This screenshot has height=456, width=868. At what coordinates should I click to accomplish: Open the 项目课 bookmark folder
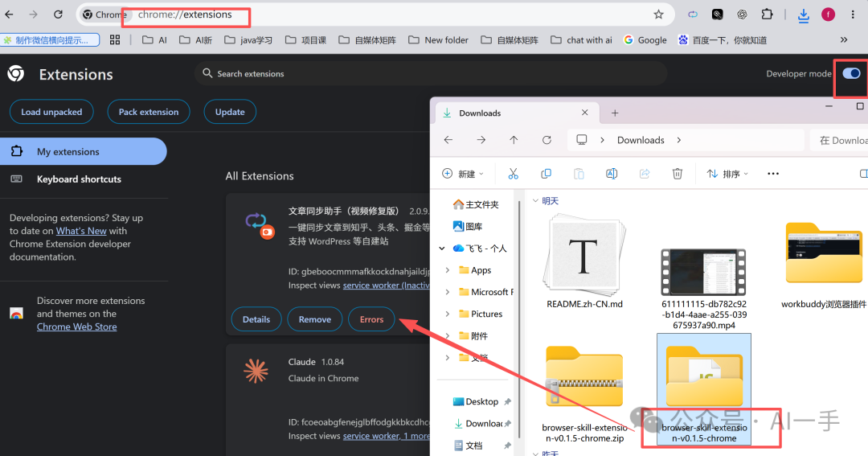point(305,40)
